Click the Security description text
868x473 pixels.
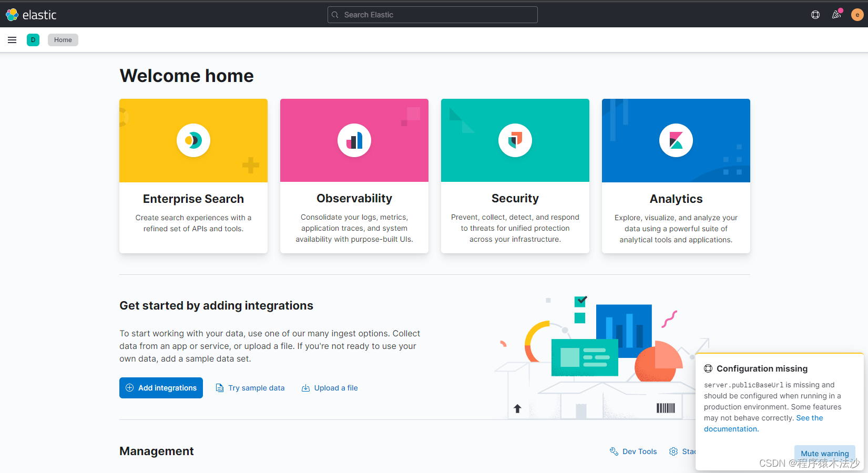point(515,228)
